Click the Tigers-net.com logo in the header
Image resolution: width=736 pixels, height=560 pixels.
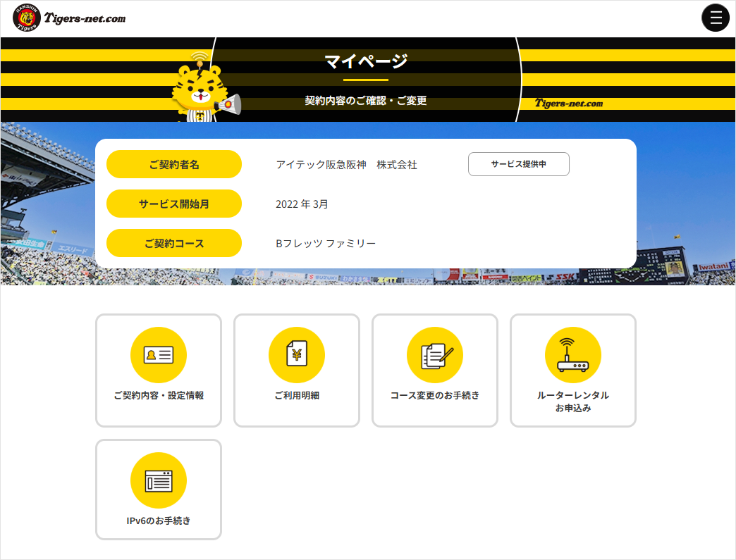click(85, 18)
